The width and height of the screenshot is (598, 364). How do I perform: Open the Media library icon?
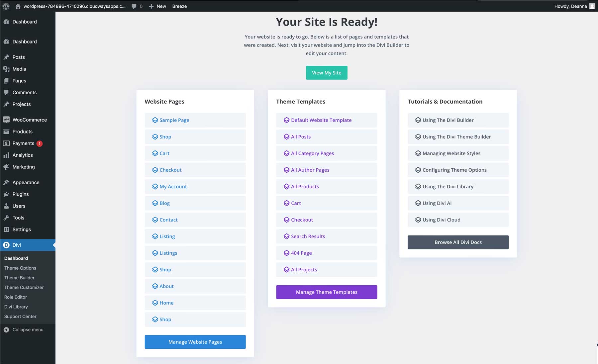[7, 69]
